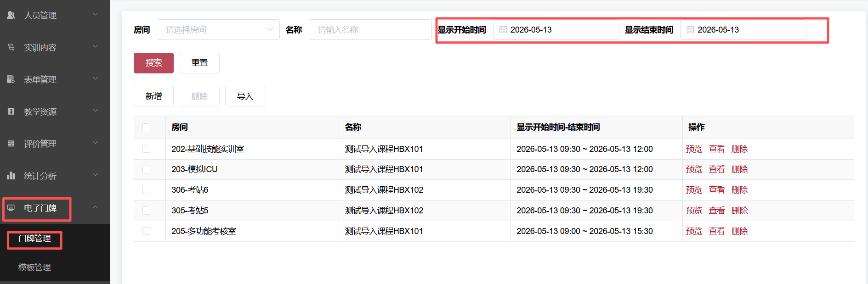
Task: Click the 表单管理 sidebar icon
Action: click(11, 79)
